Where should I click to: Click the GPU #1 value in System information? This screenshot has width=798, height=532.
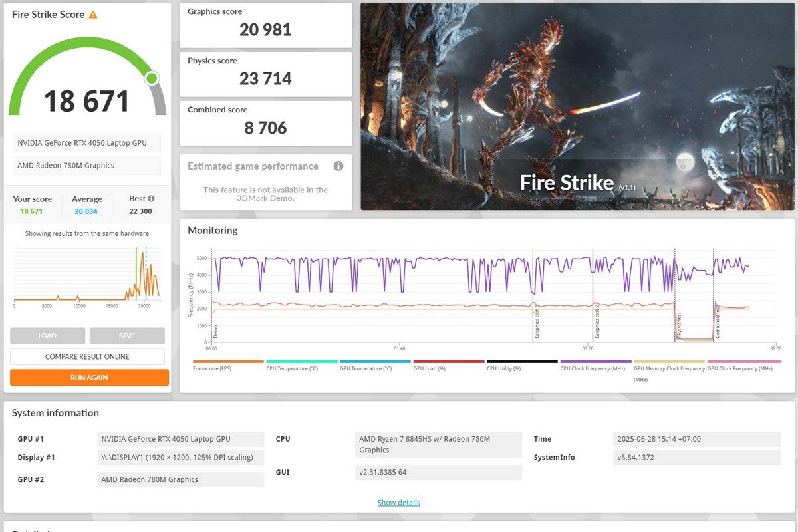click(180, 439)
